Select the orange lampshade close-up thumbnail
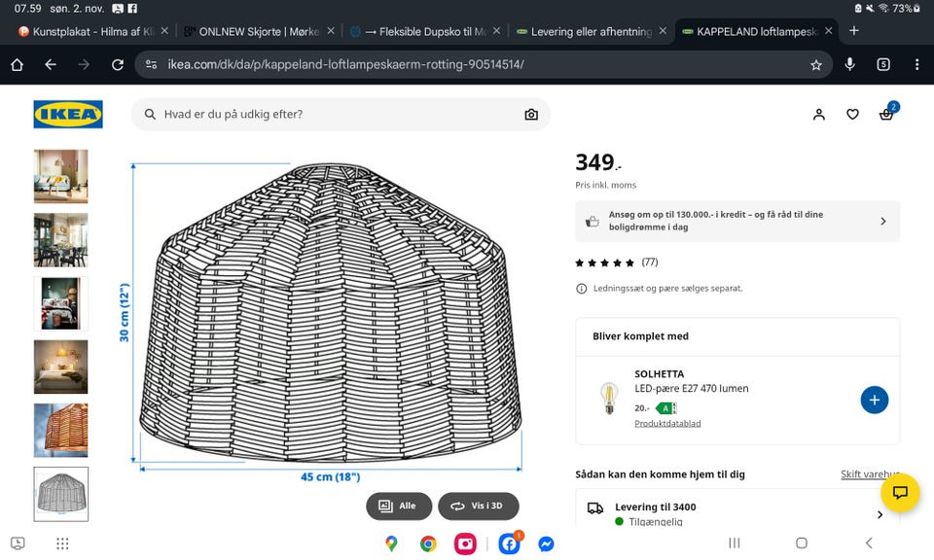Screen dimensions: 934x560 pyautogui.click(x=60, y=430)
